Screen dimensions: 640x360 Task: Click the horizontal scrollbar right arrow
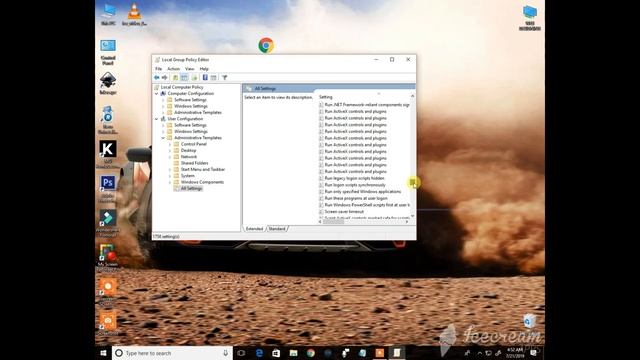(x=407, y=222)
